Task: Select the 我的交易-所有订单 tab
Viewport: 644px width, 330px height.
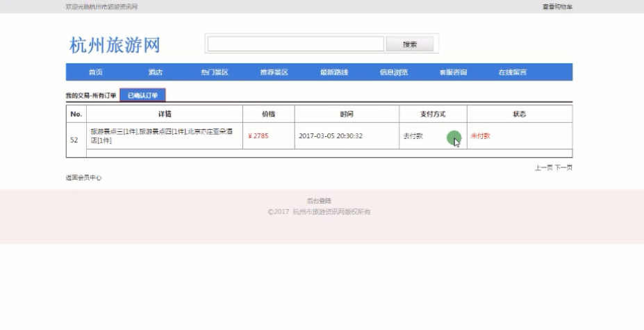Action: [91, 95]
